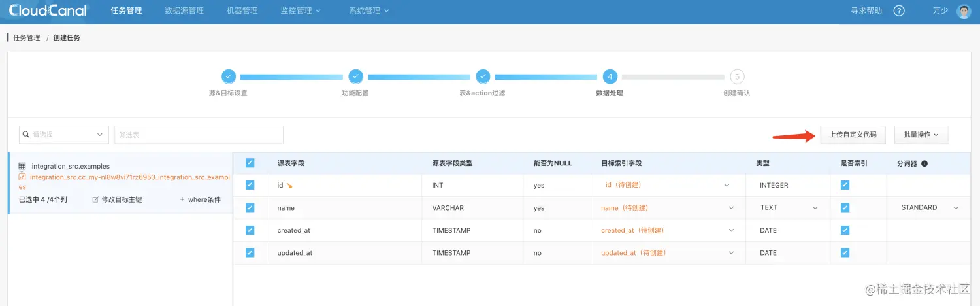This screenshot has height=306, width=980.
Task: Click 创建任务 breadcrumb text
Action: point(67,38)
